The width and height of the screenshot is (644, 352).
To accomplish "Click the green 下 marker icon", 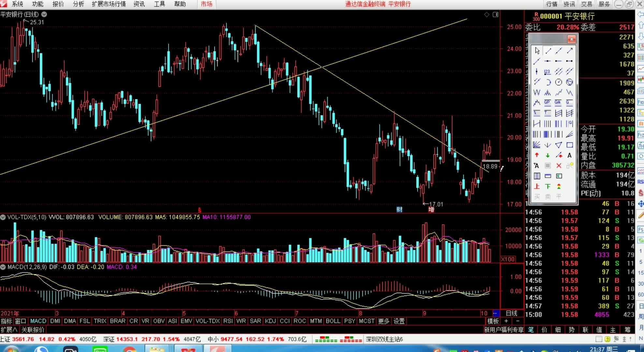I will click(548, 186).
